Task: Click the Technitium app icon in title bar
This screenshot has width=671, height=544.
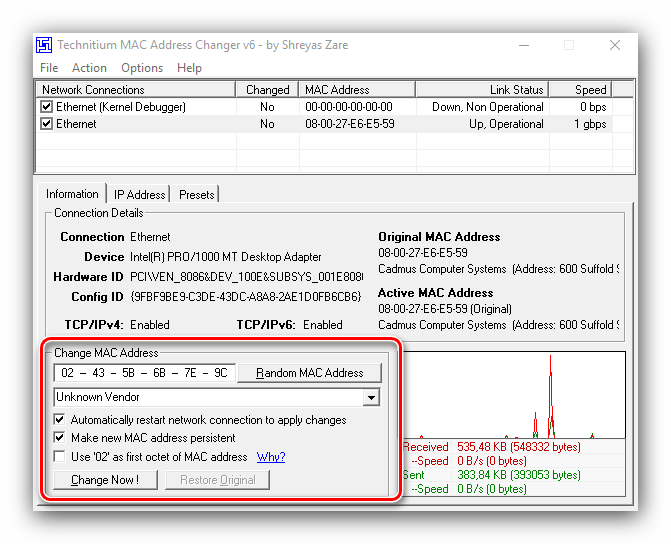Action: click(44, 45)
